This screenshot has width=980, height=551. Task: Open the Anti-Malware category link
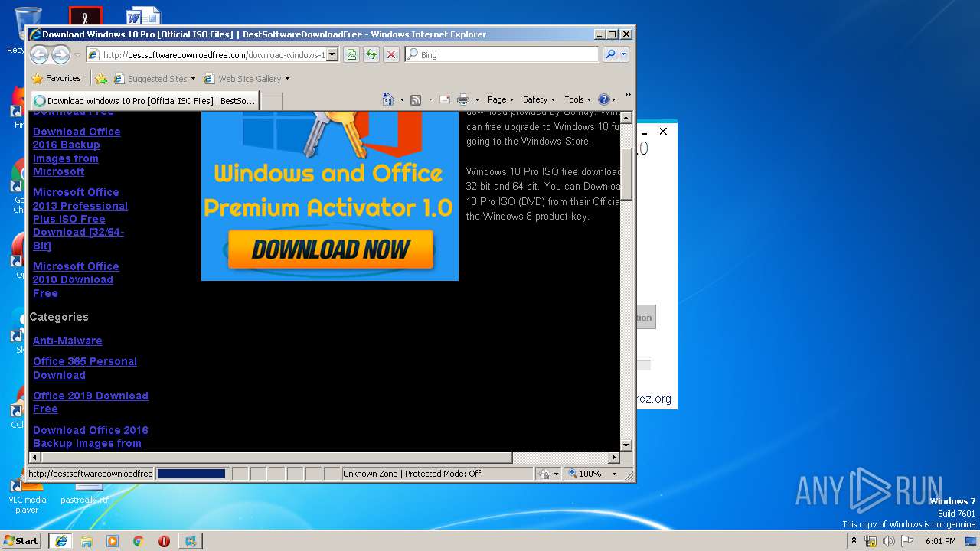(67, 341)
